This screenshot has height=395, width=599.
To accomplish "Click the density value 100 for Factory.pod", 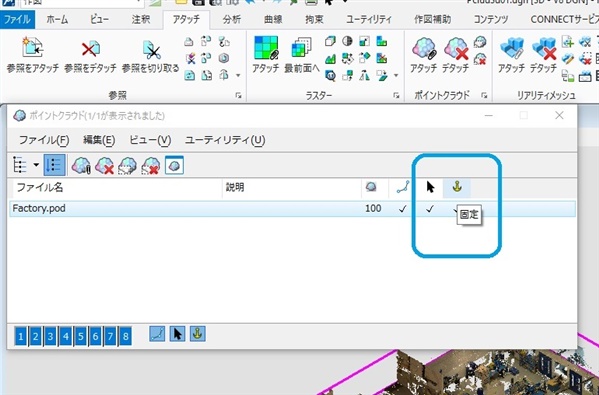I will tap(373, 209).
